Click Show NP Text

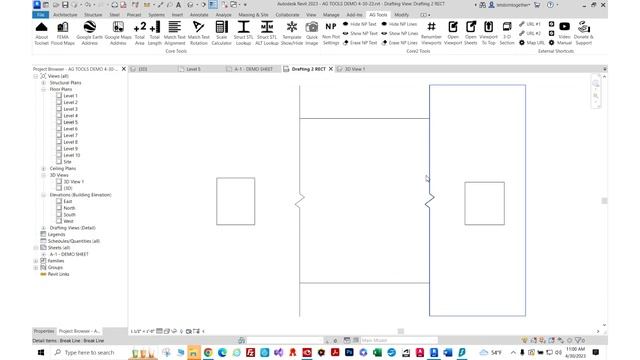tap(360, 33)
